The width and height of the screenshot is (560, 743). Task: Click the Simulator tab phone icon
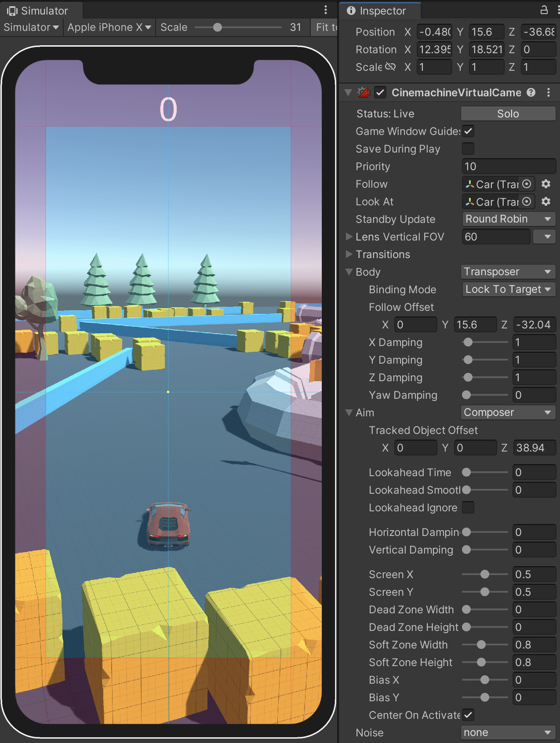12,11
